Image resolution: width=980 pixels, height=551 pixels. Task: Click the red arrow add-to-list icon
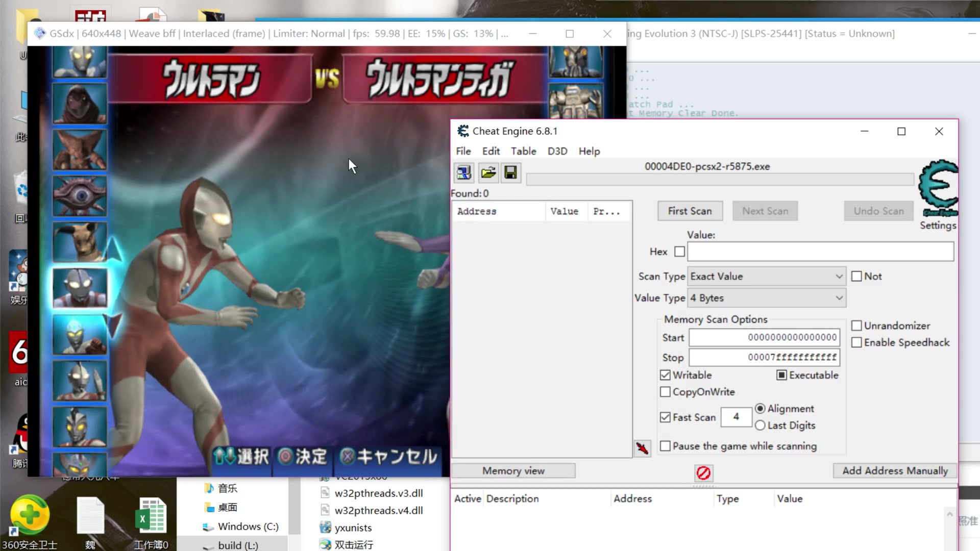642,448
